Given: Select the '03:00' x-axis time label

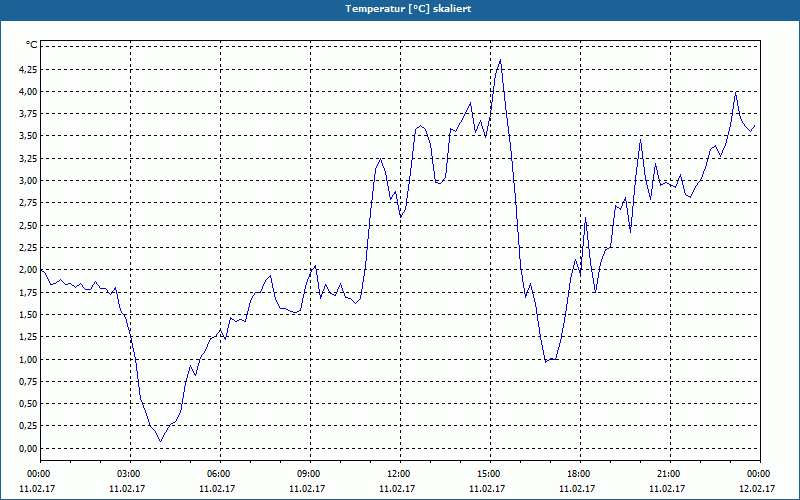Looking at the screenshot, I should tap(127, 474).
